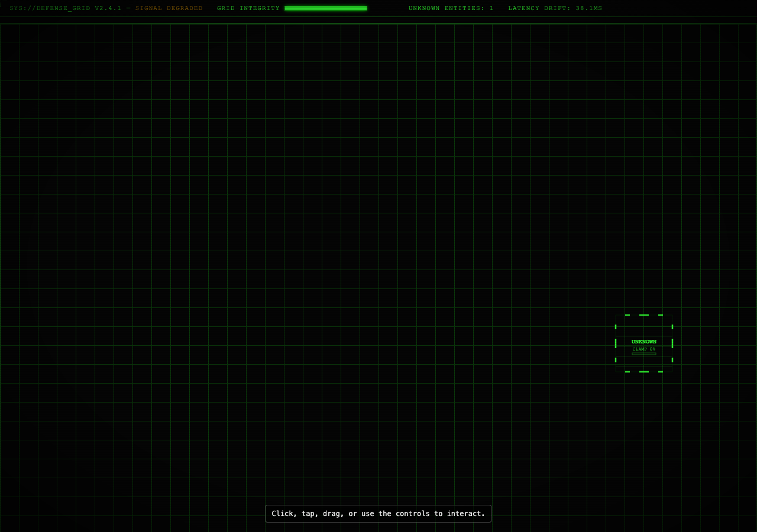Viewport: 757px width, 532px height.
Task: Click the SYS://DEFENSE_GRID V2.4.1 title text
Action: coord(65,8)
